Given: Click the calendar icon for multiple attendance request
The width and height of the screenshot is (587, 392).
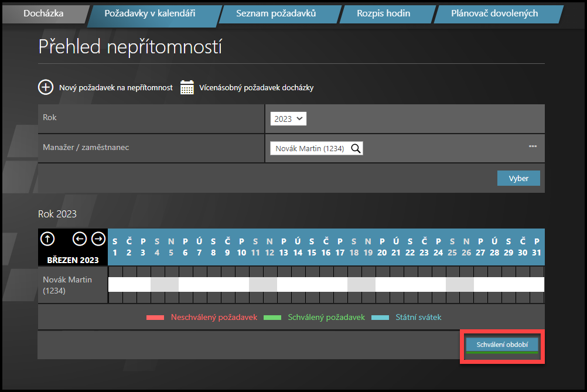Looking at the screenshot, I should tap(187, 87).
